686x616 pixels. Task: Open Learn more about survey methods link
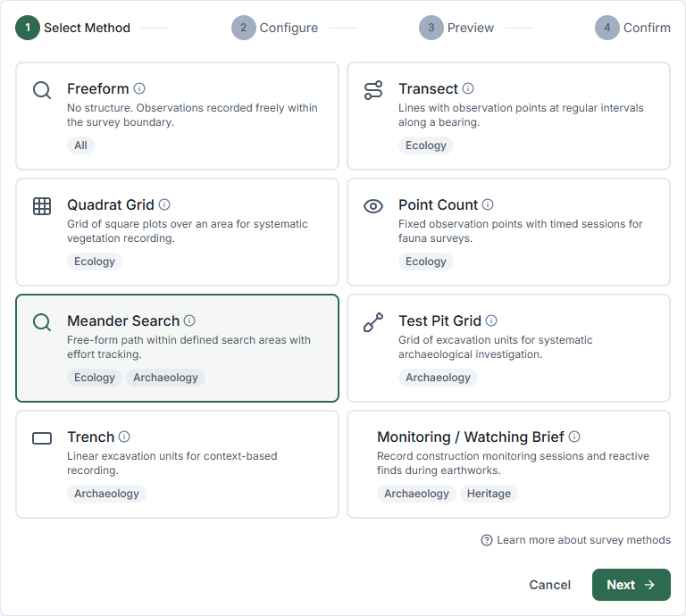tap(576, 540)
